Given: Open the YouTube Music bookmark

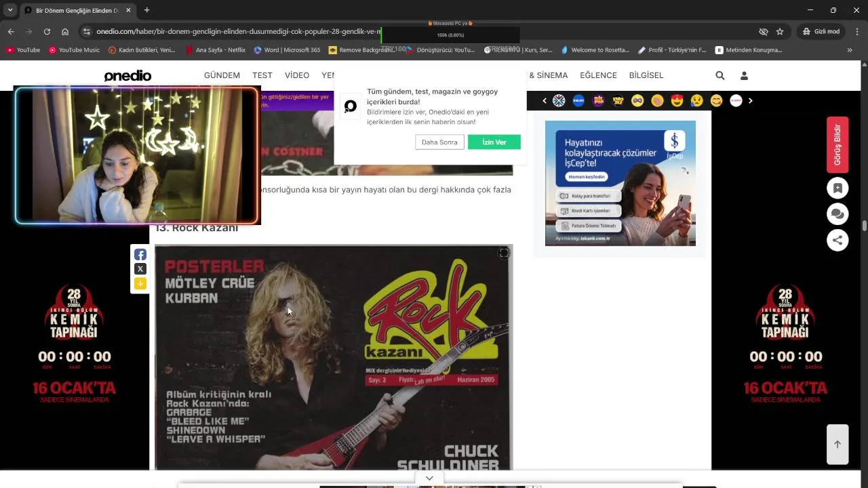Looking at the screenshot, I should click(75, 50).
